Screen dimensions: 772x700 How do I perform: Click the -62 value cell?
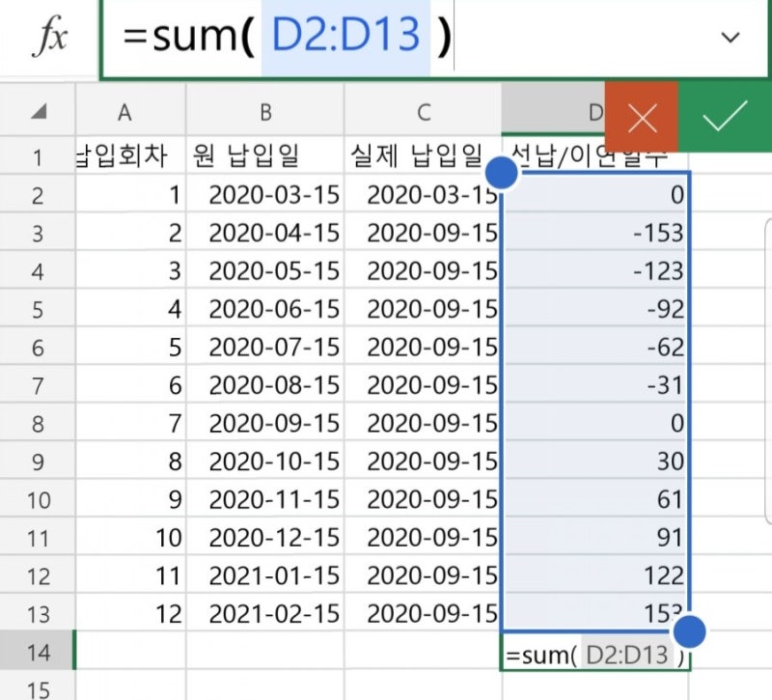tap(594, 347)
